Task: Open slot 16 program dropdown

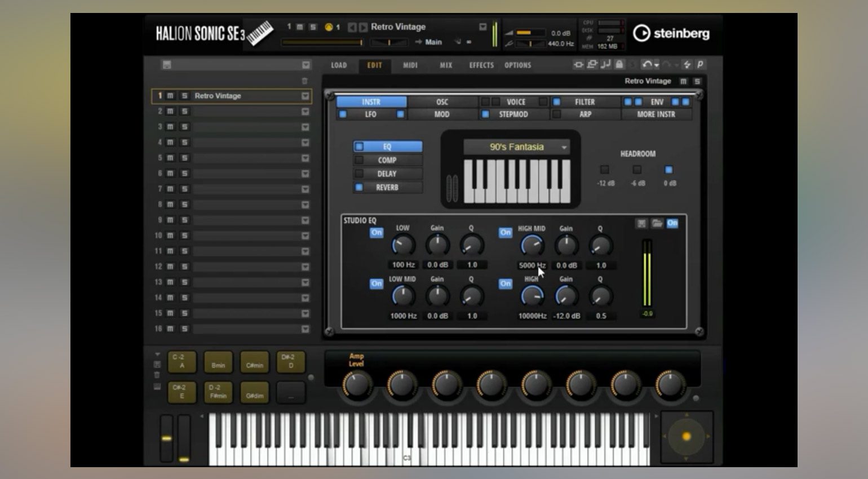Action: coord(305,329)
